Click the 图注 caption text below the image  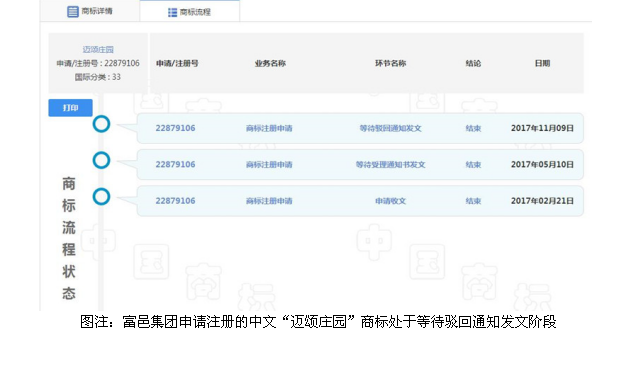tap(318, 322)
